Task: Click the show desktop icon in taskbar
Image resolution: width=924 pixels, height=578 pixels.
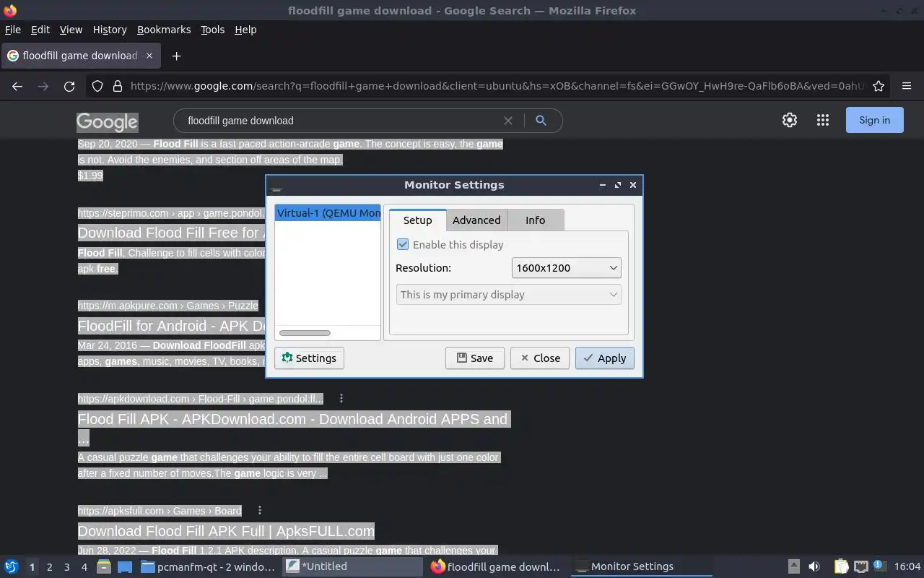Action: coord(124,566)
